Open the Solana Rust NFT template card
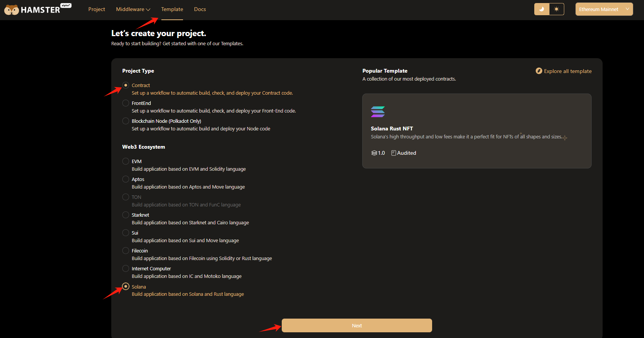 [x=477, y=131]
